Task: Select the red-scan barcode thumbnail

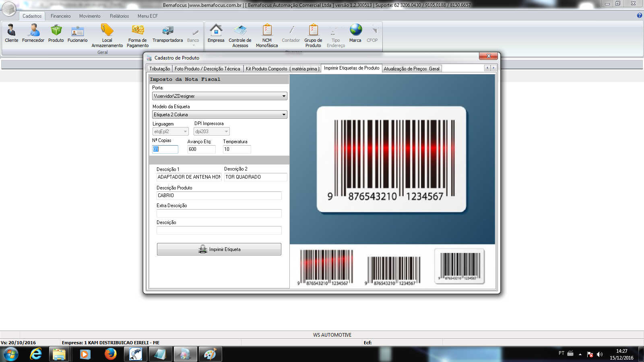Action: point(325,267)
